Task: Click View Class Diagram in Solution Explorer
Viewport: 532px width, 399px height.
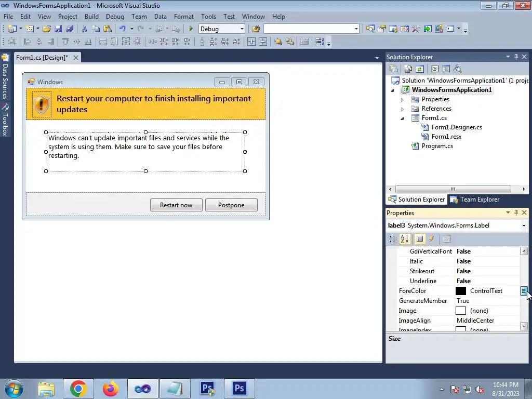Action: tap(458, 69)
